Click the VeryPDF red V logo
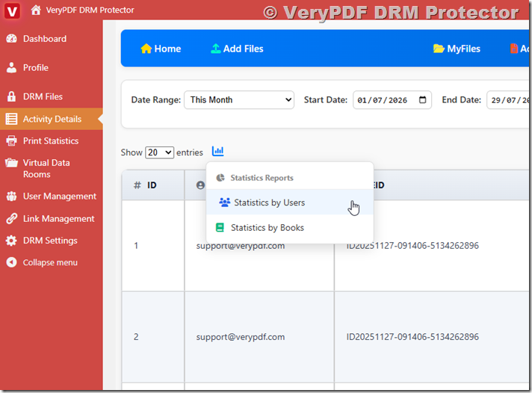Viewport: 532px width, 393px height. (12, 10)
